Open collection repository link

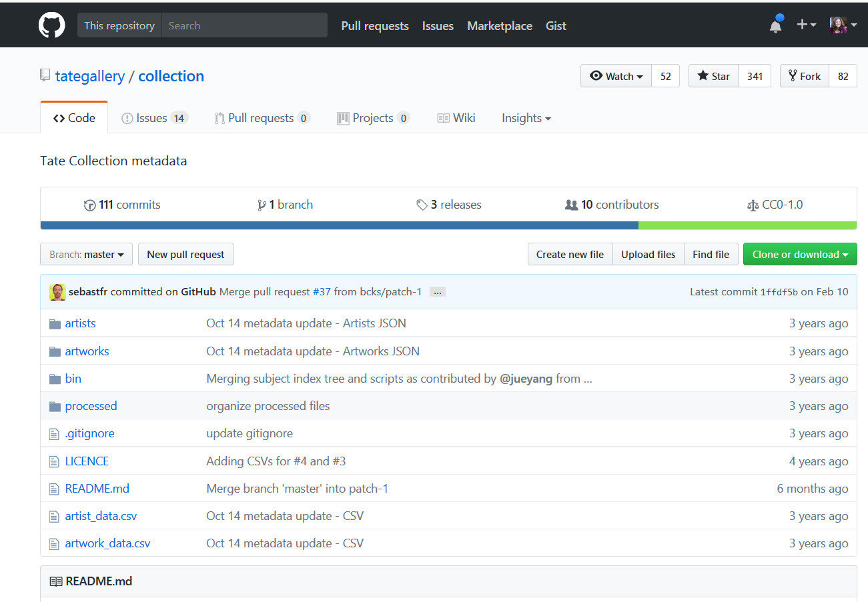171,76
